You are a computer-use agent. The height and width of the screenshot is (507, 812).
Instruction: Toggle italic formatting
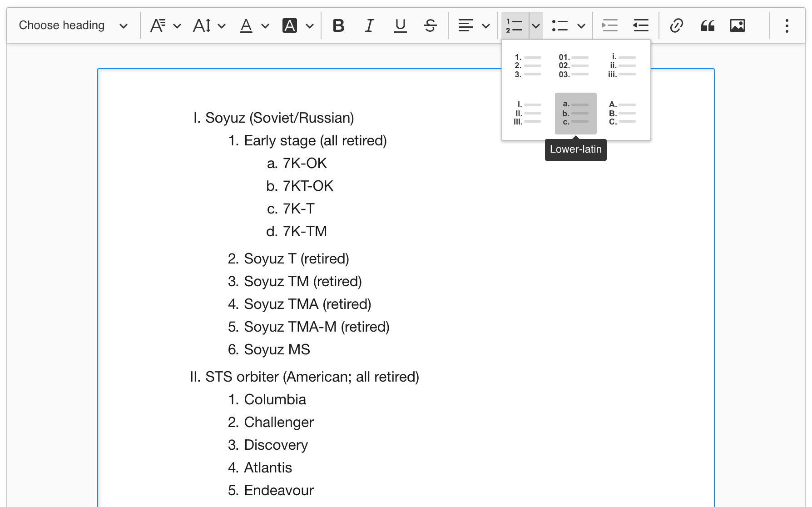click(369, 25)
